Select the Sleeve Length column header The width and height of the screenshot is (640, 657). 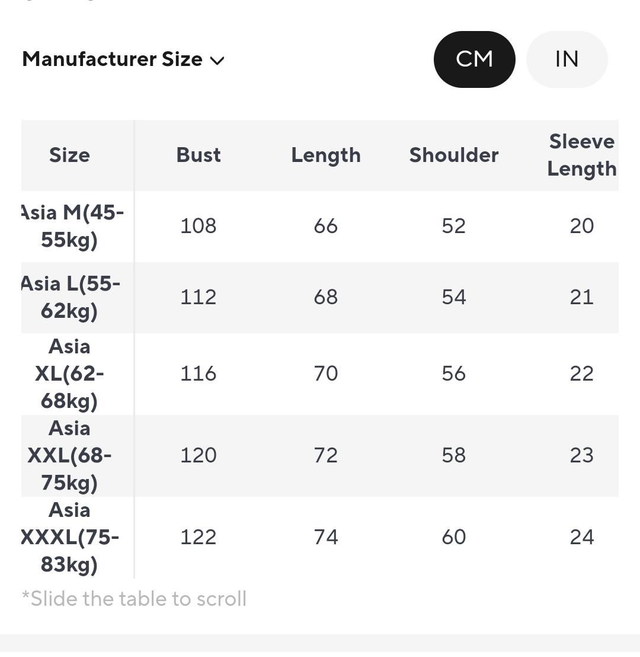pyautogui.click(x=582, y=155)
